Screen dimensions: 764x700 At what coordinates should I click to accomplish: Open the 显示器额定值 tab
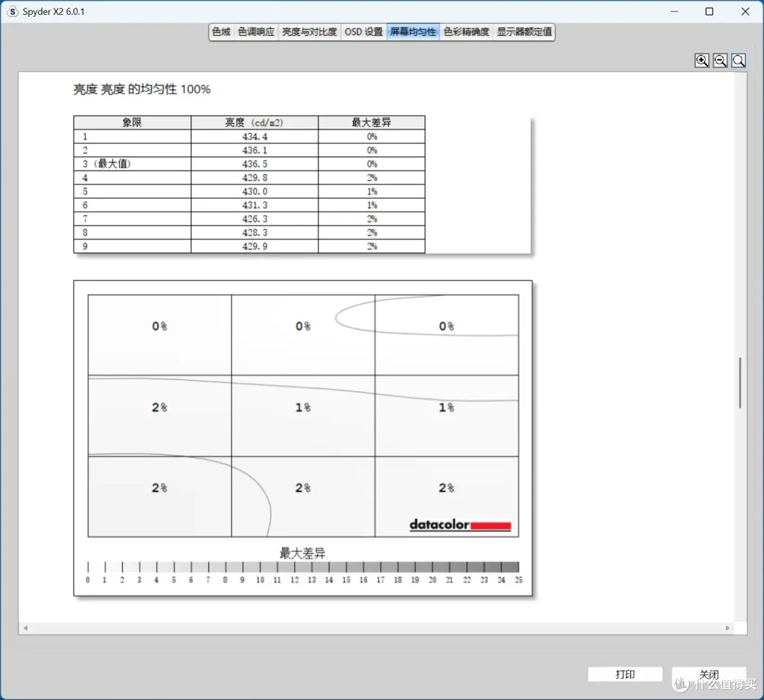pyautogui.click(x=523, y=32)
